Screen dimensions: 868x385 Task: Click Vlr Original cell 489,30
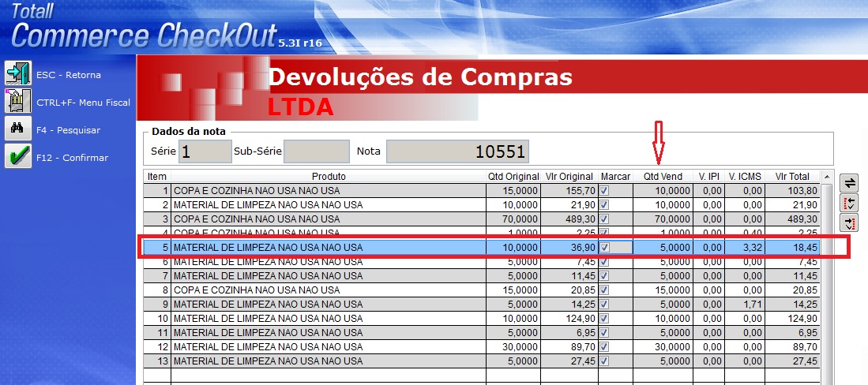tap(569, 219)
